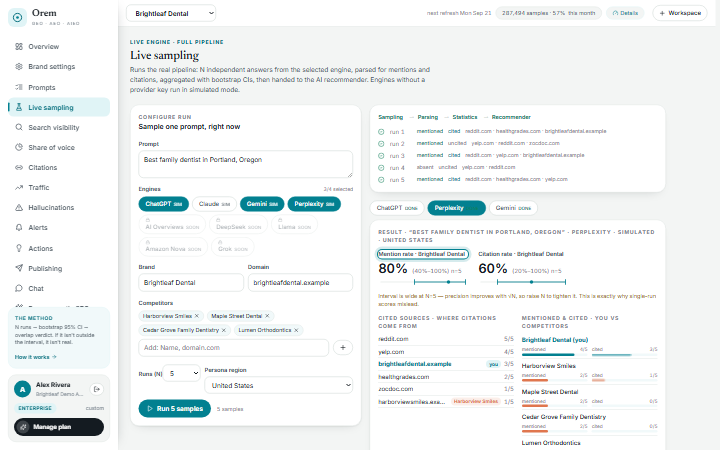Click the Manage plan button
Viewport: 720px width, 450px height.
click(59, 427)
